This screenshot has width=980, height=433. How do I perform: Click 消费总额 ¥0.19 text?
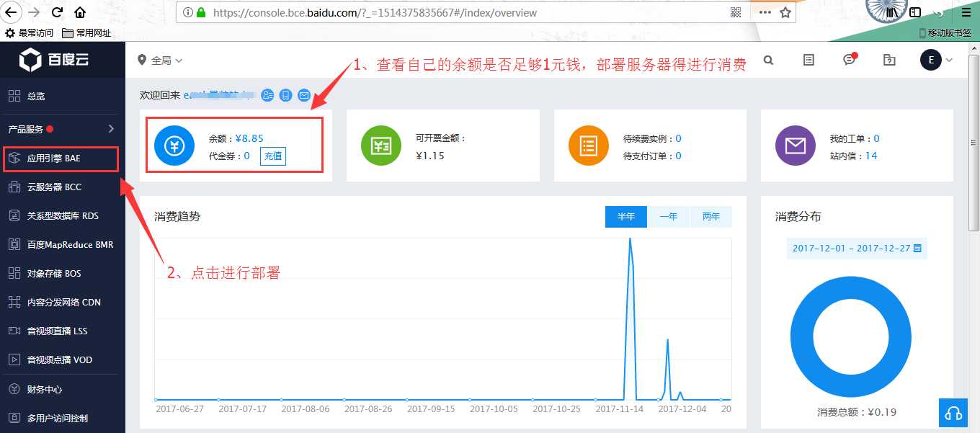click(x=857, y=412)
